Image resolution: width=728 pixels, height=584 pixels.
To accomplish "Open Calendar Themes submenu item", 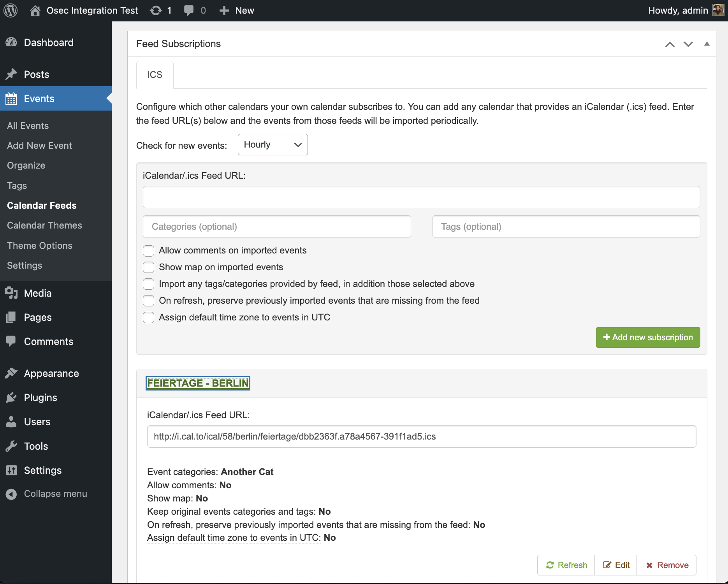I will 44,225.
